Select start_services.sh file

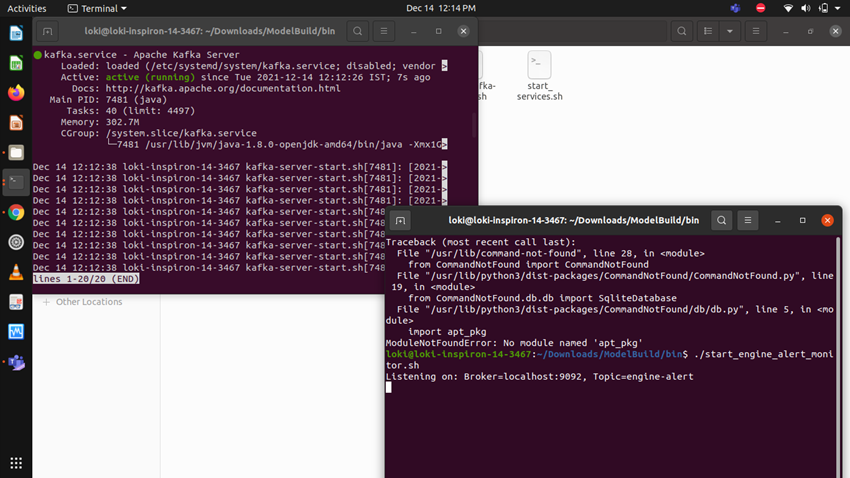539,76
